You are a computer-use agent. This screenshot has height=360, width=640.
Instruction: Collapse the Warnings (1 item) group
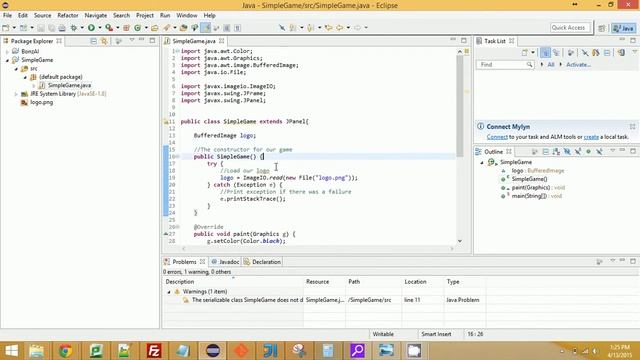169,292
